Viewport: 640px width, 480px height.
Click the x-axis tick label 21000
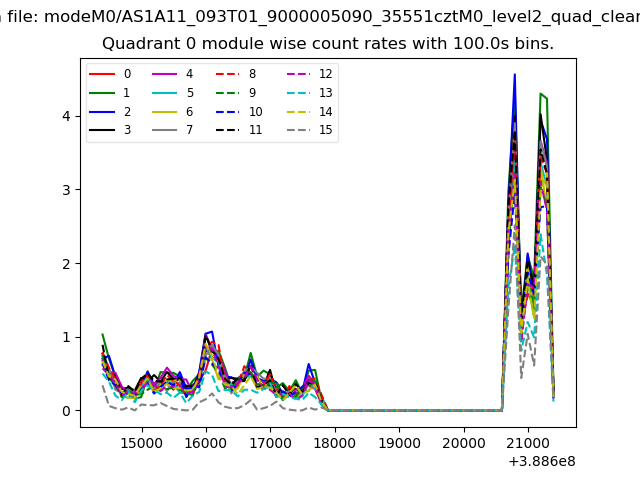528,441
